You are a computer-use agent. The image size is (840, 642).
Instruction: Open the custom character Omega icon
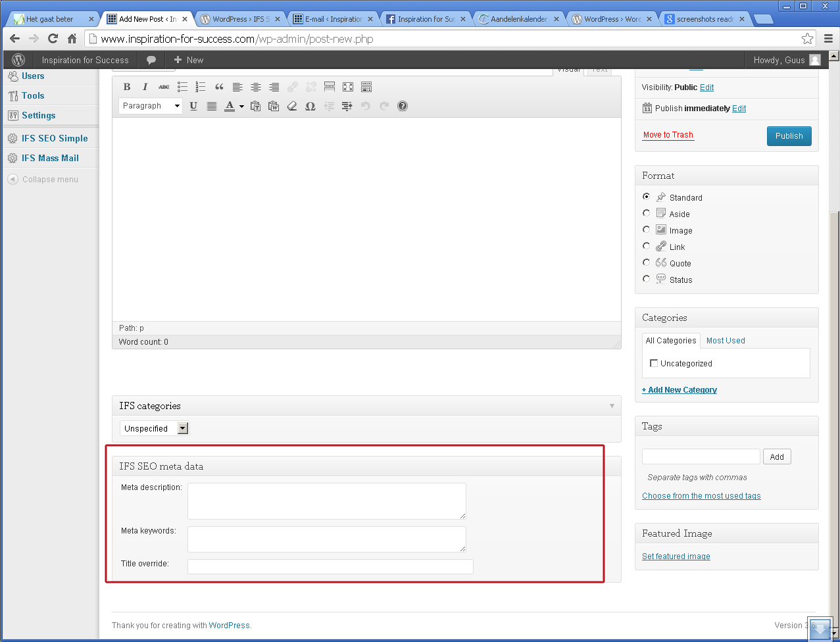(310, 106)
